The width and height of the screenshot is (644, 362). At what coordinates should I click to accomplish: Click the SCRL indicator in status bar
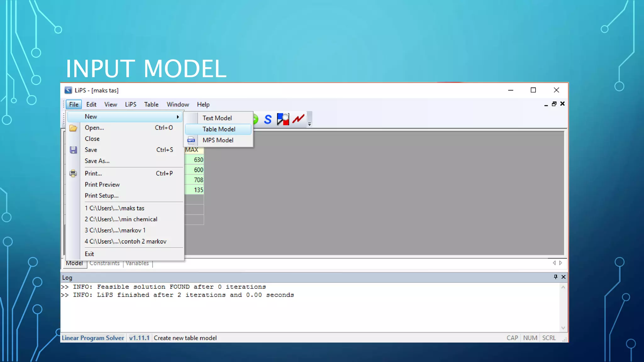click(x=549, y=338)
